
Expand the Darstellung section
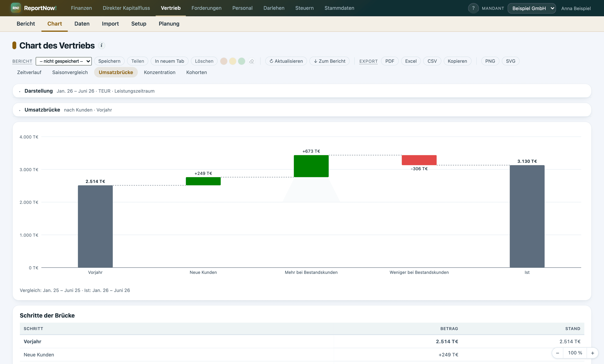(302, 91)
